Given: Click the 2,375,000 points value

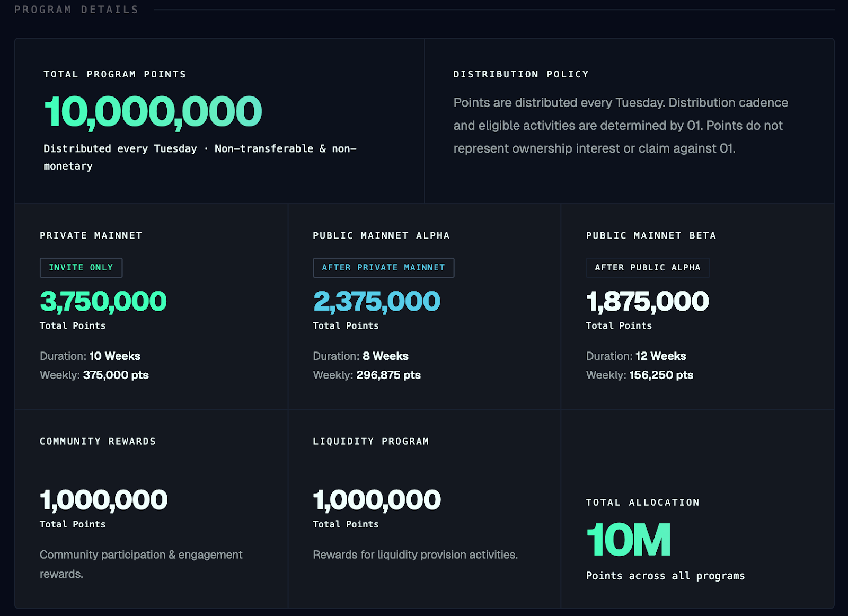Looking at the screenshot, I should pyautogui.click(x=377, y=301).
